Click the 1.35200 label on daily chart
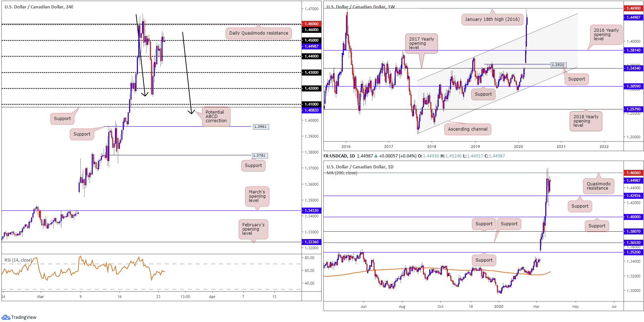The width and height of the screenshot is (644, 322). click(633, 252)
